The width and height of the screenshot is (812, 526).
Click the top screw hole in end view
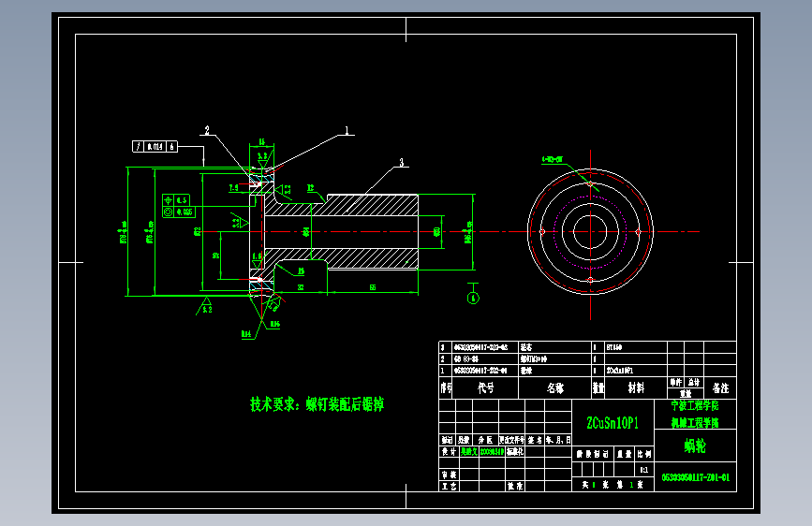(590, 183)
